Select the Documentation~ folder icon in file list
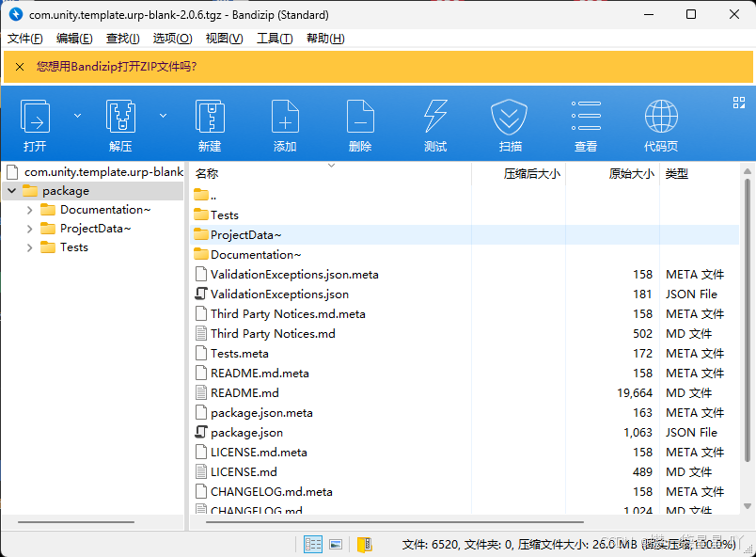 201,254
